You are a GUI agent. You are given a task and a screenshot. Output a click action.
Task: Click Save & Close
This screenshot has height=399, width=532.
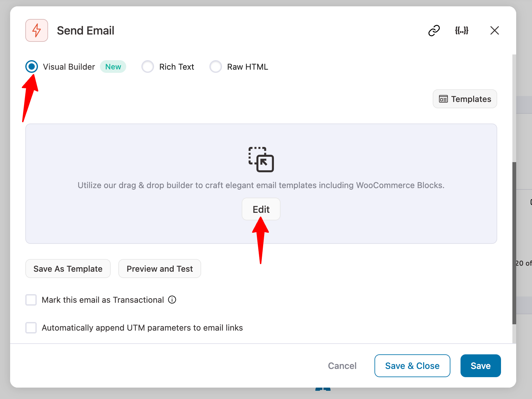[x=412, y=366]
